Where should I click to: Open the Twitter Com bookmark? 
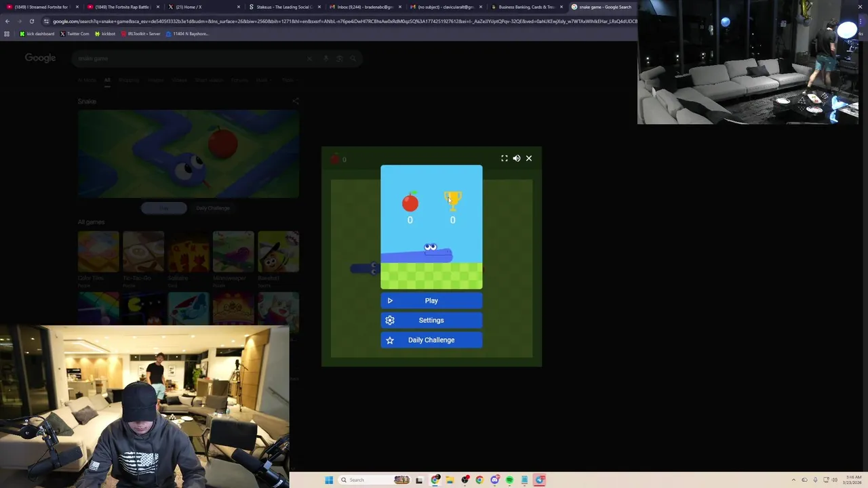pos(75,34)
